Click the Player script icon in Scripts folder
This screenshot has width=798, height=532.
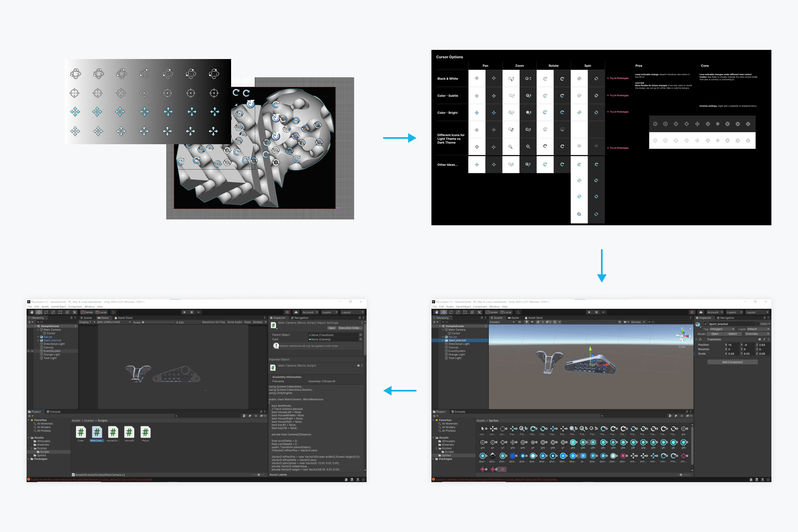click(x=145, y=433)
